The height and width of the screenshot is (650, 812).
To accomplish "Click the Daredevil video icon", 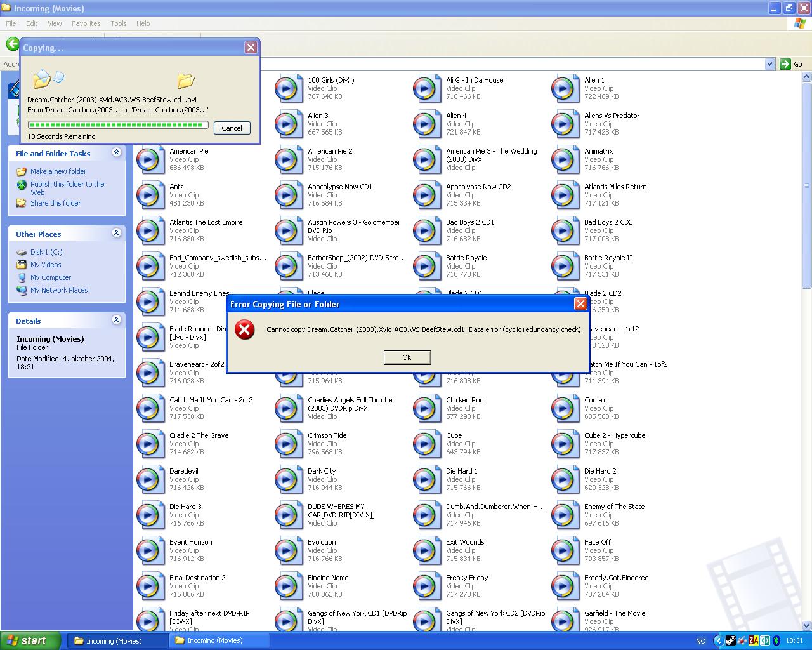I will tap(150, 480).
